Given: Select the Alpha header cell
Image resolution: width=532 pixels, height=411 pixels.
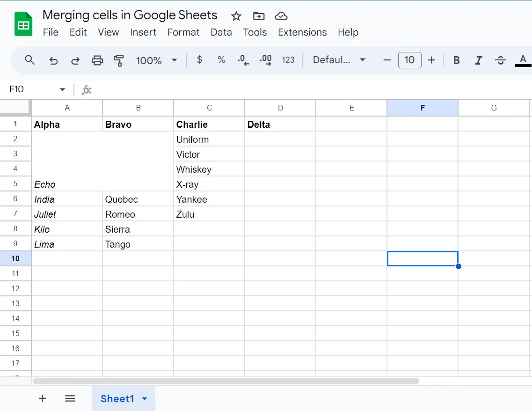Looking at the screenshot, I should click(x=67, y=124).
